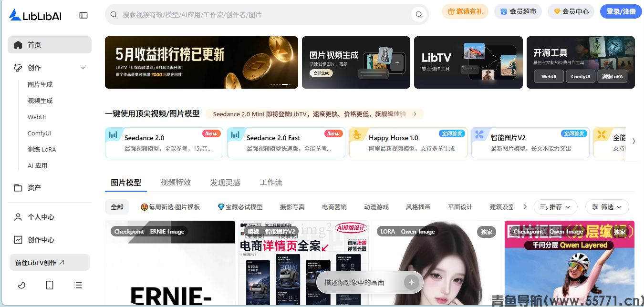Open the sidebar ComfyUI entry
644x307 pixels.
(40, 133)
